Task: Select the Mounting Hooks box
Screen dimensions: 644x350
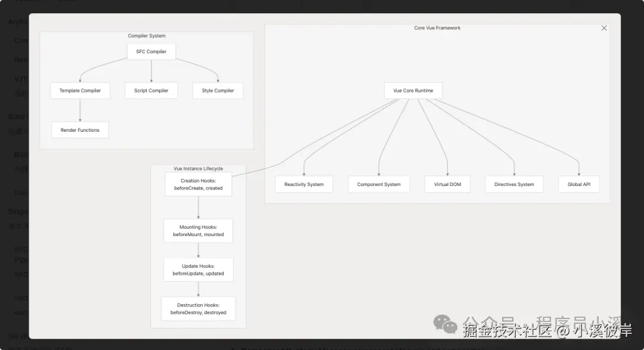Action: (199, 231)
